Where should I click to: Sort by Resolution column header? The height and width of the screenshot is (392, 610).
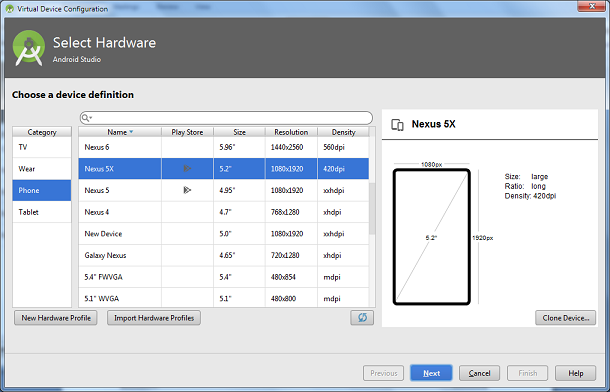(291, 132)
